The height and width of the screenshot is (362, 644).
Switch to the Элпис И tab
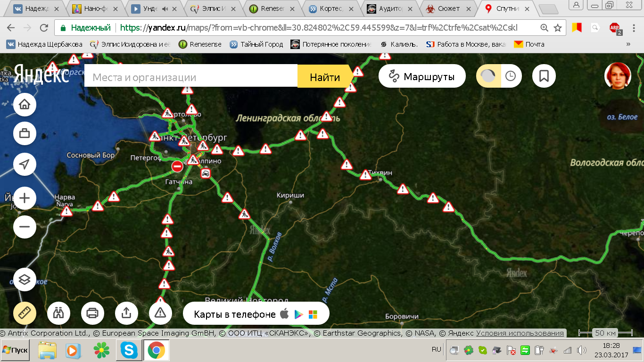click(x=214, y=8)
